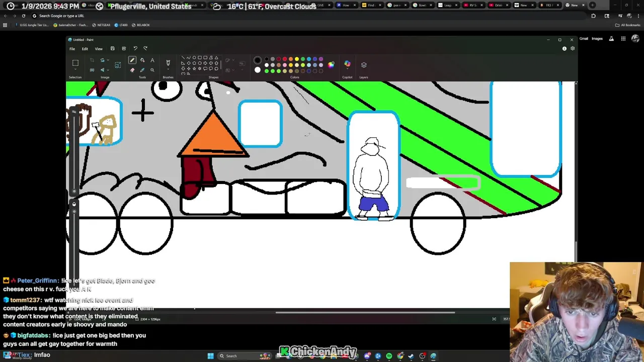Select the Fill bucket tool
644x362 pixels.
point(142,60)
